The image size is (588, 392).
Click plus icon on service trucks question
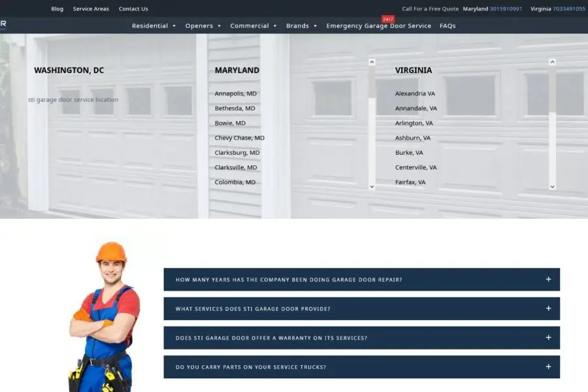click(x=548, y=367)
